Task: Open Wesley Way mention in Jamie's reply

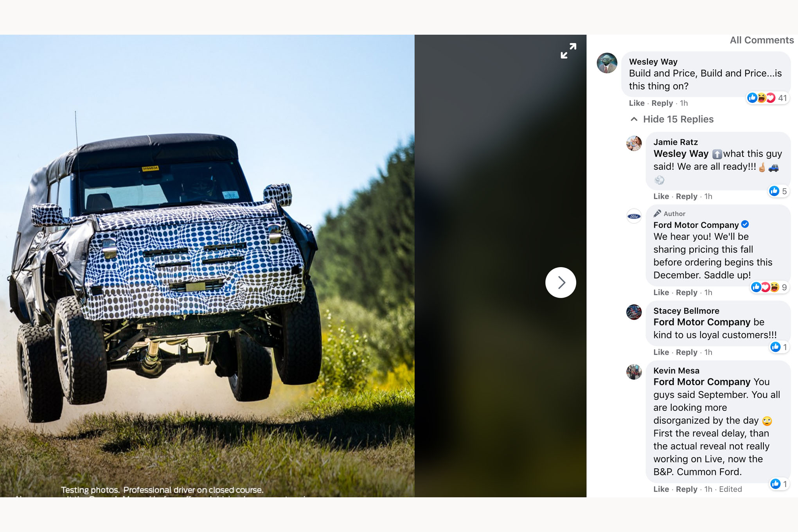Action: (681, 154)
